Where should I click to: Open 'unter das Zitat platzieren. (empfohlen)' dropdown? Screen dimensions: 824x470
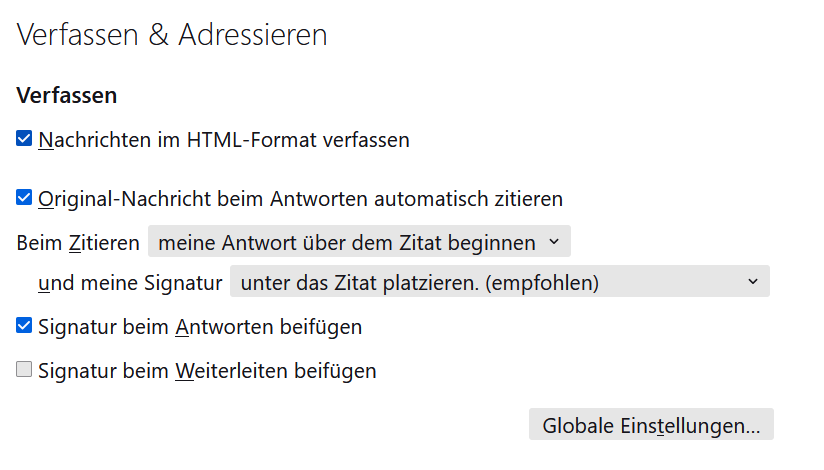pyautogui.click(x=500, y=281)
